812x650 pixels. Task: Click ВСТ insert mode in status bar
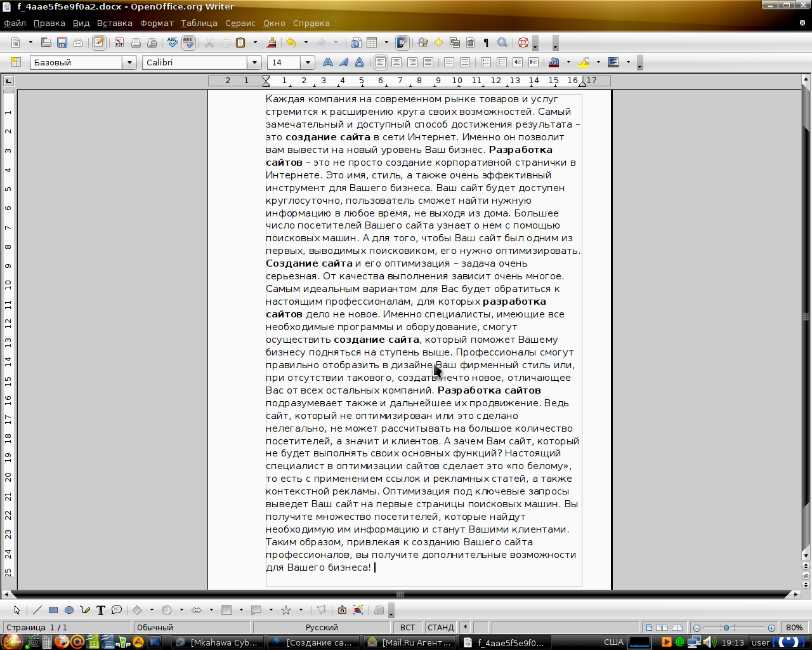(408, 627)
